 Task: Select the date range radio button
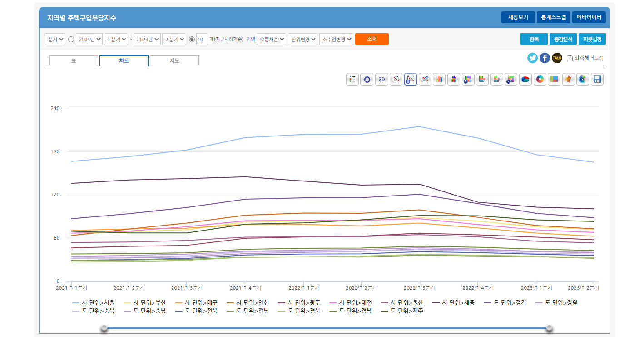71,40
